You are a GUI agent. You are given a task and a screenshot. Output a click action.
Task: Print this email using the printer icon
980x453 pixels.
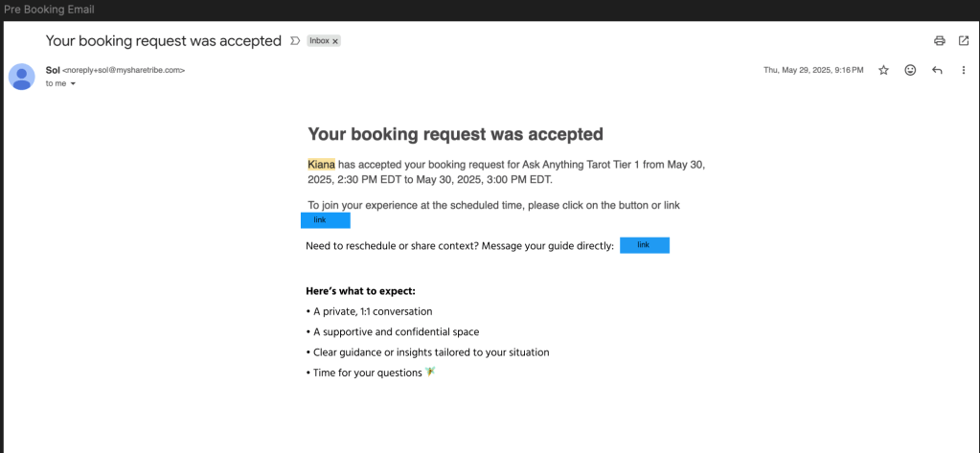[x=940, y=41]
